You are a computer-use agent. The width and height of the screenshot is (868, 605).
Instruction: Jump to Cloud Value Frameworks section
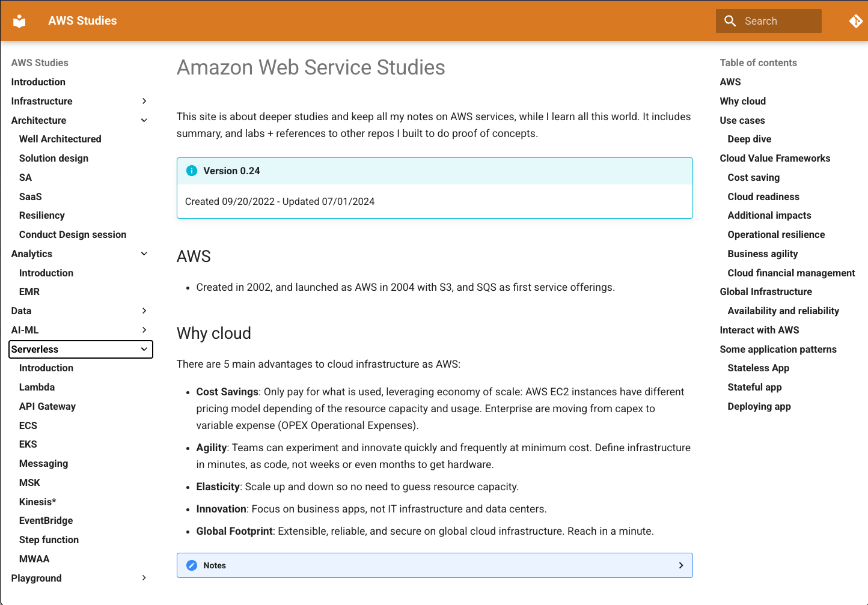[775, 158]
